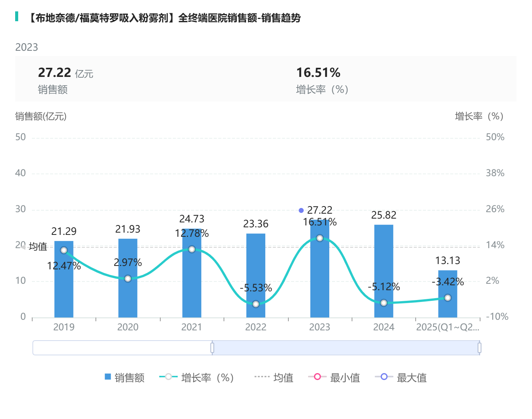Click the left zoom slider handle
The width and height of the screenshot is (532, 419).
pyautogui.click(x=212, y=348)
